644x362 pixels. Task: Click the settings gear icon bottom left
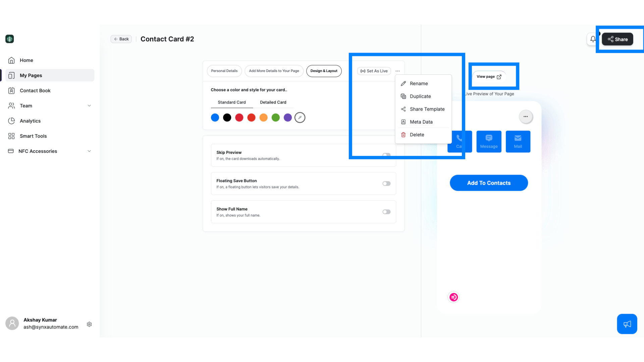pos(89,324)
